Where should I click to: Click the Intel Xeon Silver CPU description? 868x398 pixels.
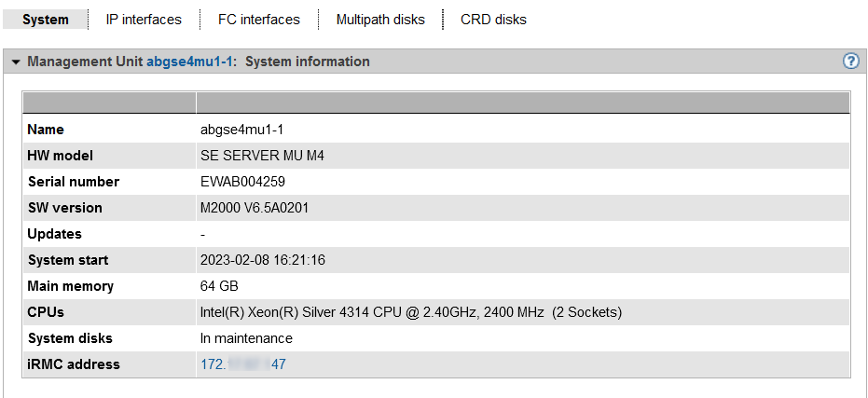410,312
